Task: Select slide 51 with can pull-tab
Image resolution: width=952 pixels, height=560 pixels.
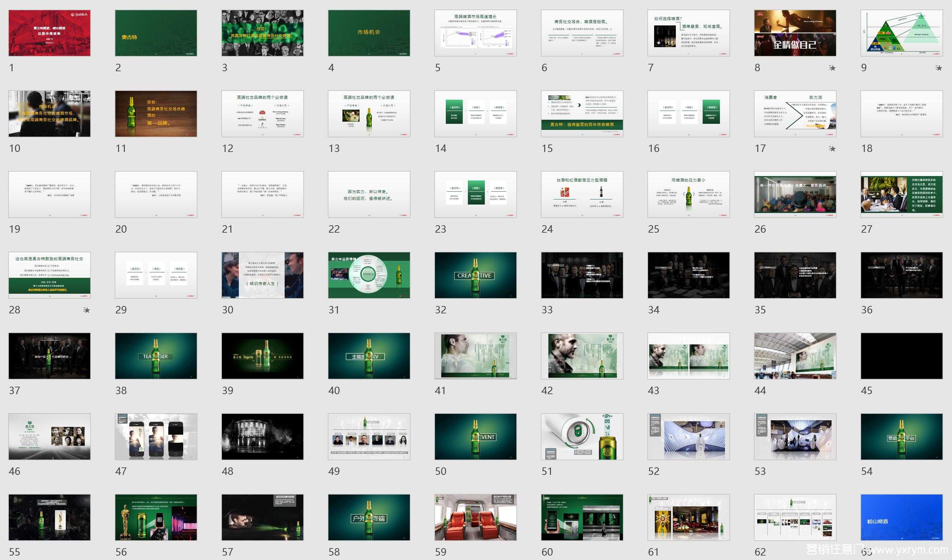Action: pyautogui.click(x=582, y=437)
